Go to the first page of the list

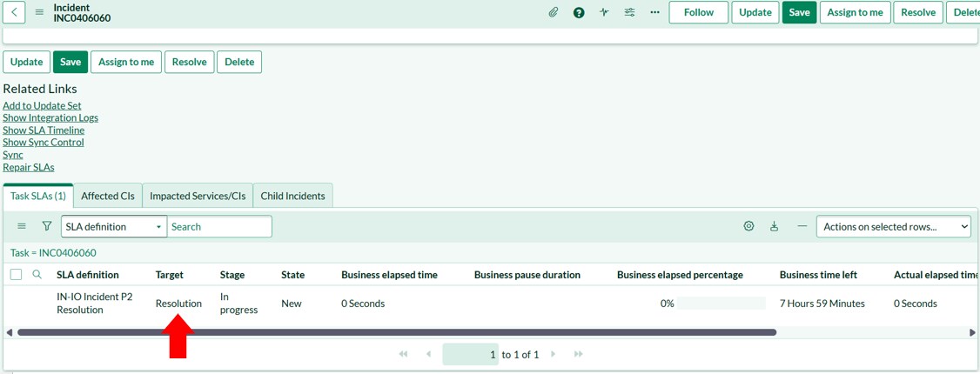pos(403,354)
